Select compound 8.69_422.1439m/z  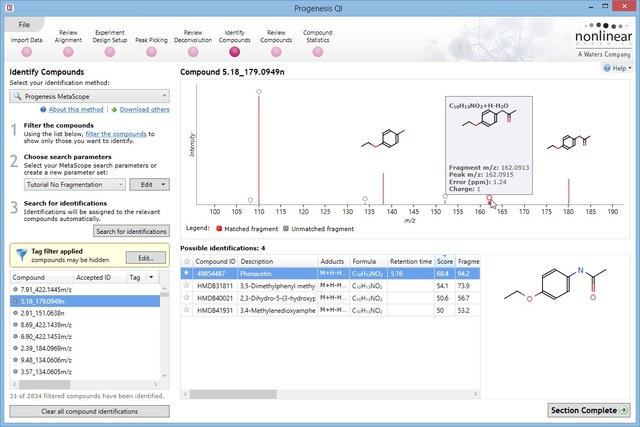coord(85,325)
